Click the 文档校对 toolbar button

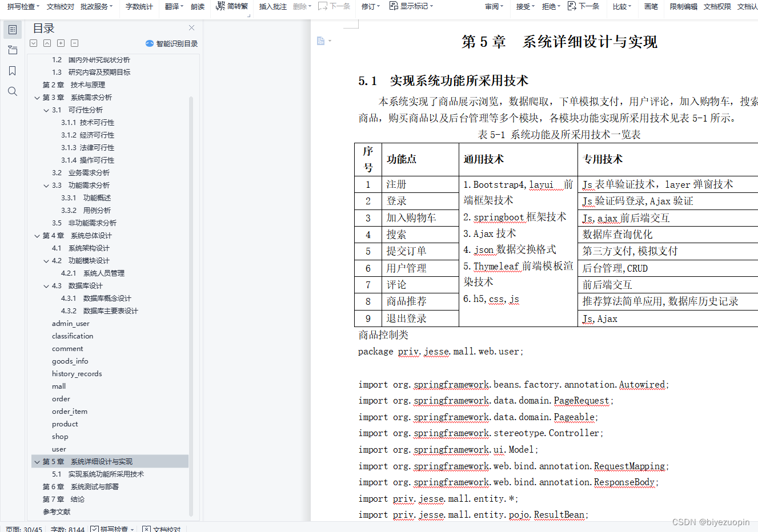[x=61, y=6]
